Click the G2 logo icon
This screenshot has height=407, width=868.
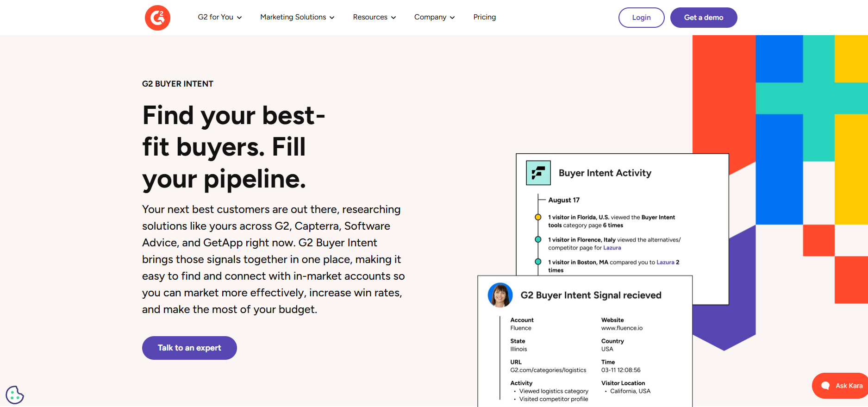[157, 18]
